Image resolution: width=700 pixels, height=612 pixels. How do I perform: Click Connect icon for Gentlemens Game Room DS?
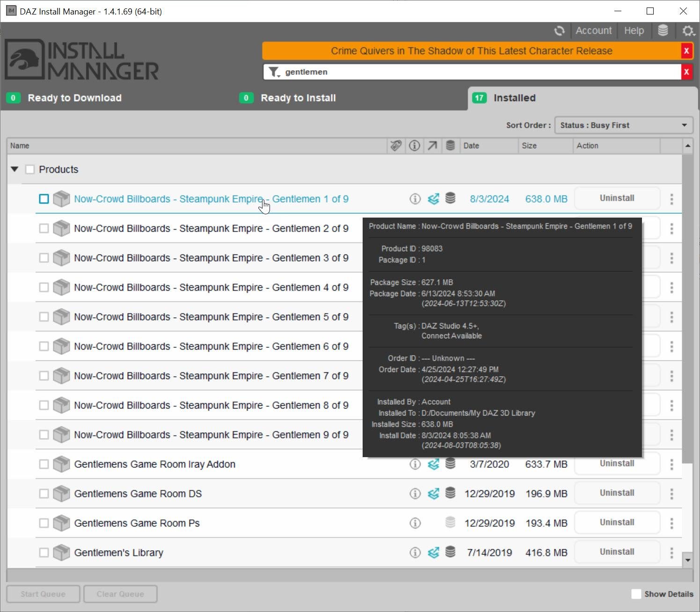click(x=433, y=494)
